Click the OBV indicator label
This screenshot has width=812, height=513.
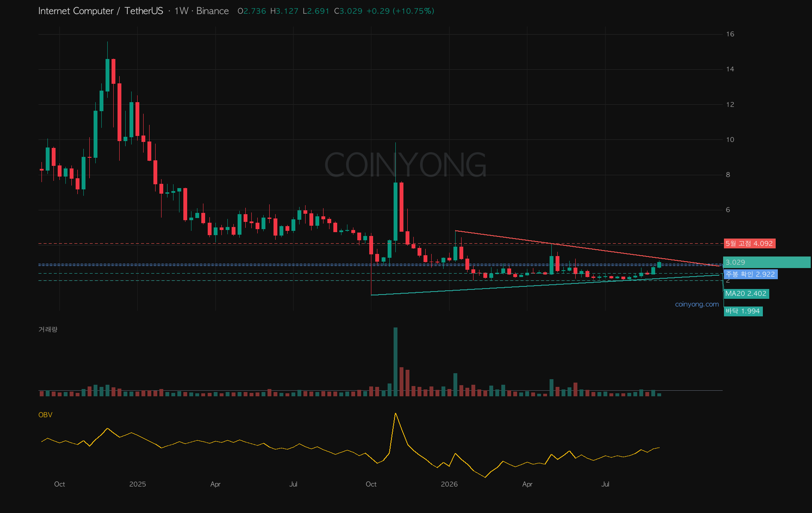pyautogui.click(x=45, y=415)
